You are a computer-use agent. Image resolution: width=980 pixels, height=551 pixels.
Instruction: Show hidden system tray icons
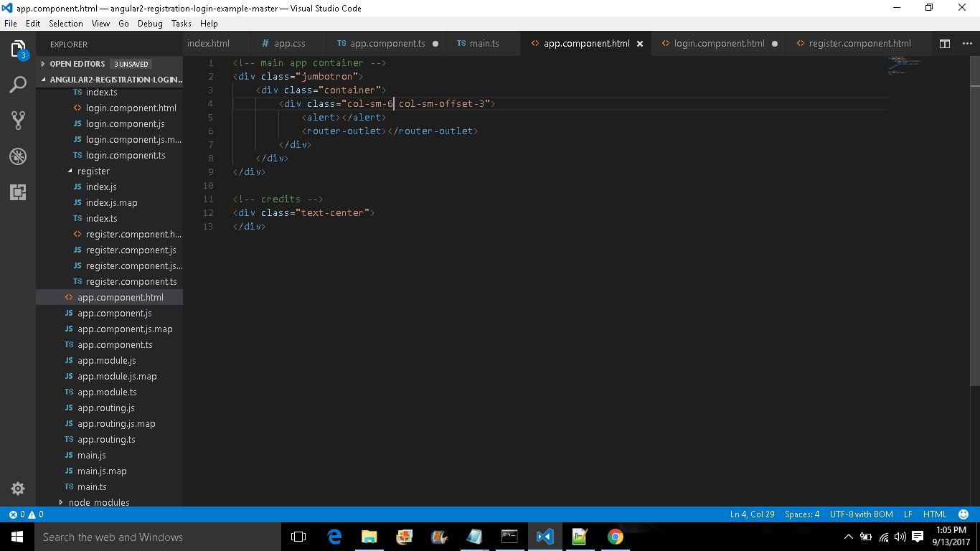(x=849, y=537)
